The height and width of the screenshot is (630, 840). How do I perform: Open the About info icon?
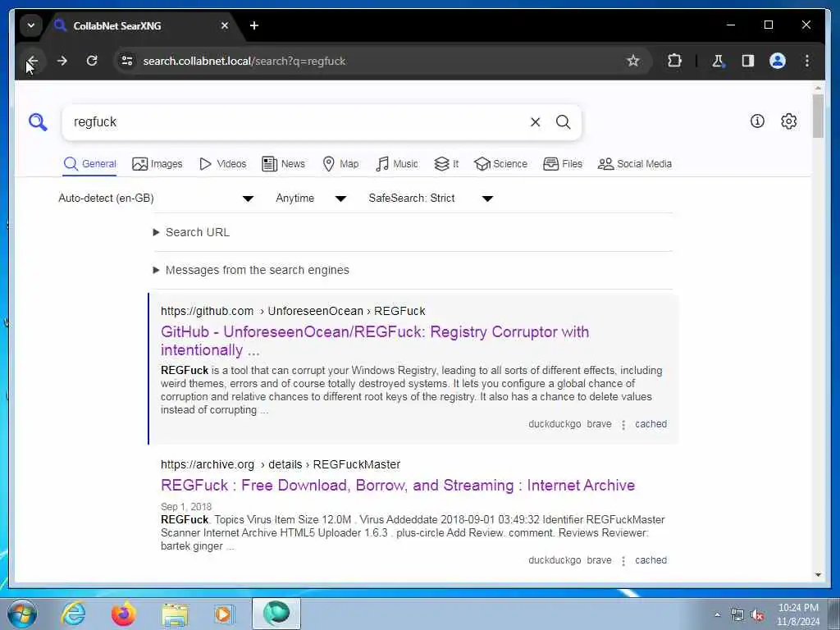(x=757, y=121)
